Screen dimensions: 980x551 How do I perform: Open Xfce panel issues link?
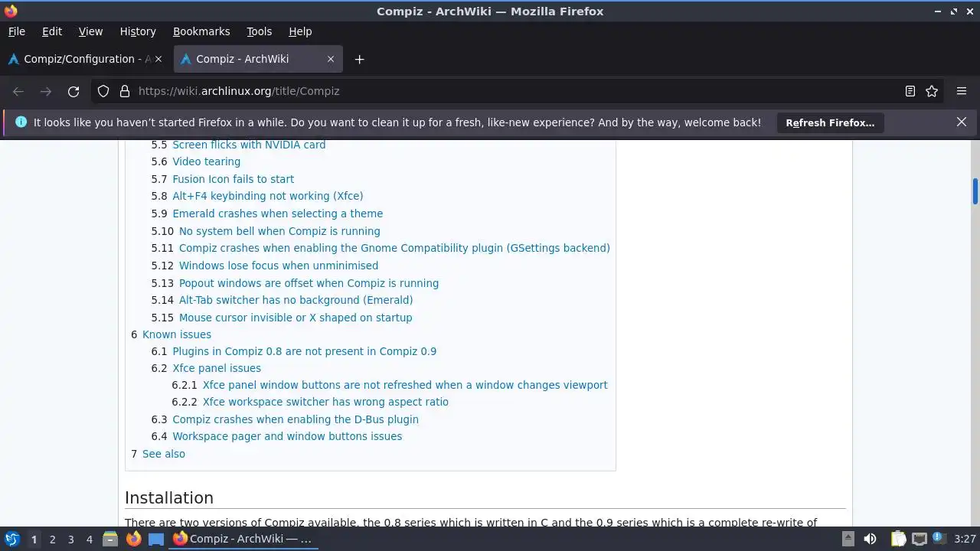(217, 368)
